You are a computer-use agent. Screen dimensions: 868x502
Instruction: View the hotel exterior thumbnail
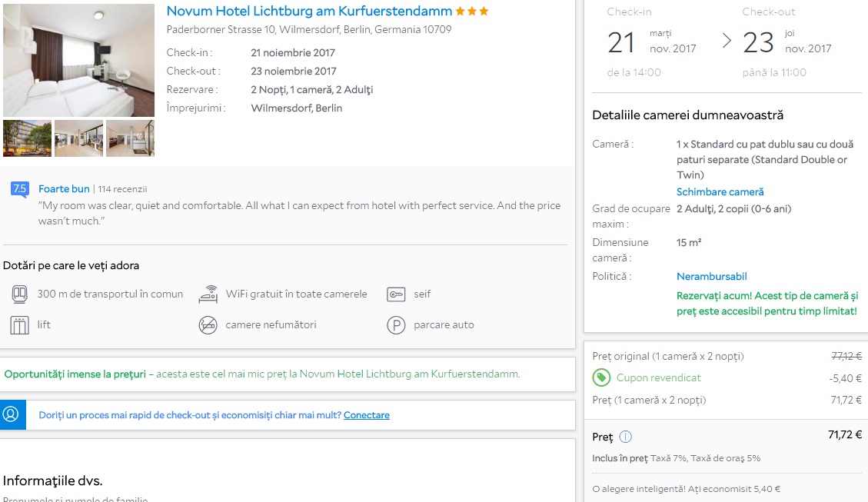pyautogui.click(x=28, y=138)
